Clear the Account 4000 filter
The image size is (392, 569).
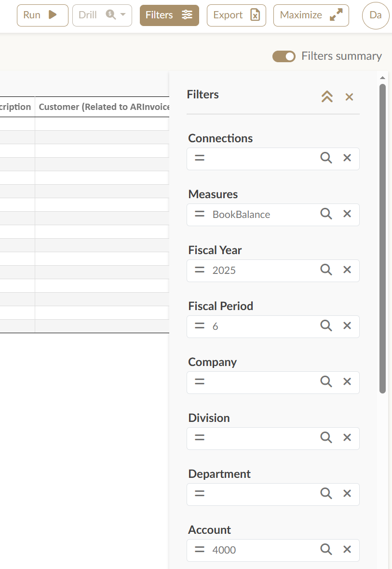click(347, 549)
